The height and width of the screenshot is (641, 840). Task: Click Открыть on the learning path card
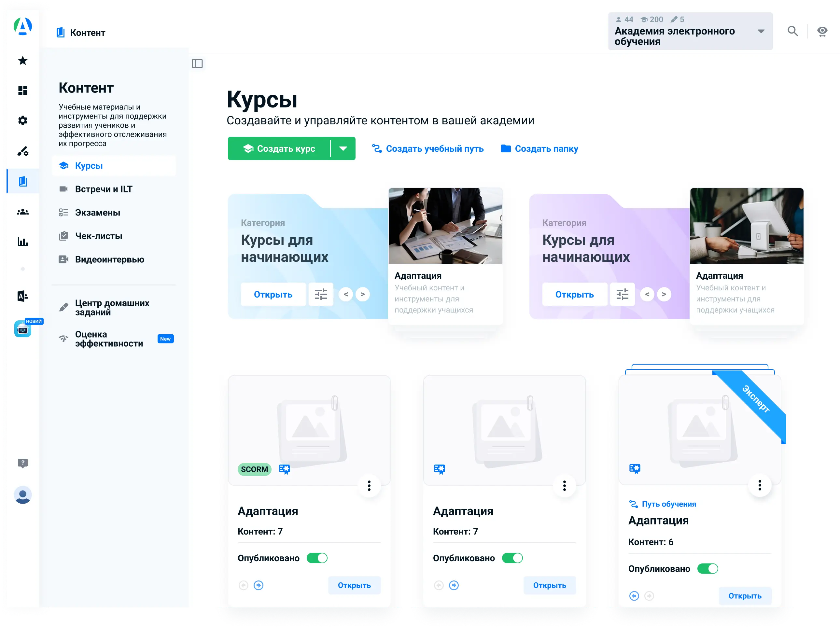click(745, 596)
